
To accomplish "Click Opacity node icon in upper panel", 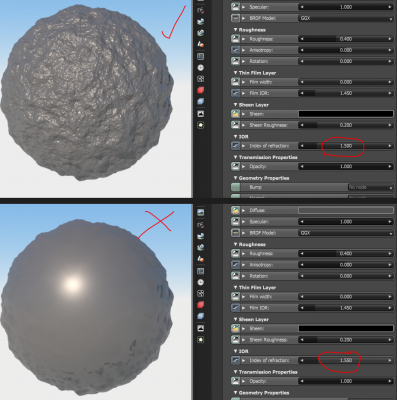I will (235, 166).
